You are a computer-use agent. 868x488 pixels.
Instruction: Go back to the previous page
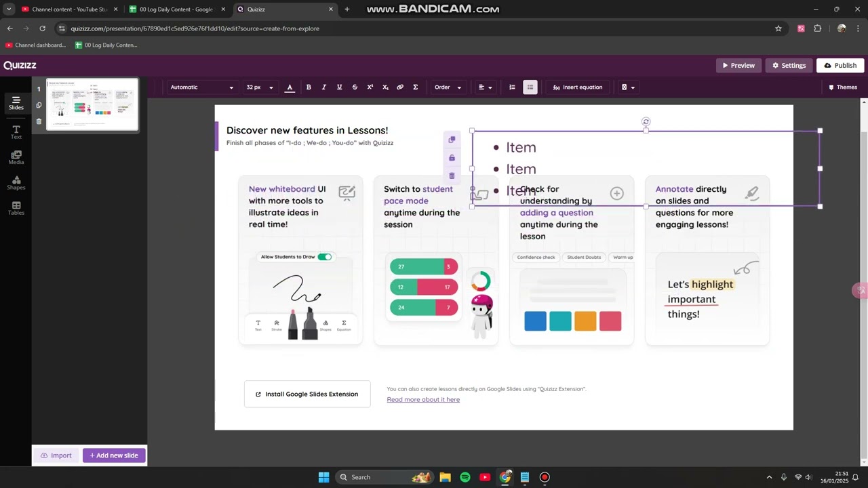(9, 28)
